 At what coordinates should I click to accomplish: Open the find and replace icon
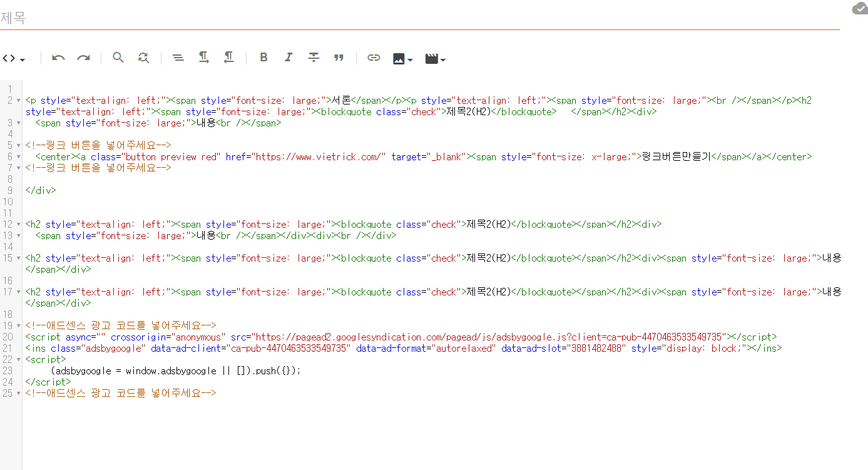click(x=143, y=57)
